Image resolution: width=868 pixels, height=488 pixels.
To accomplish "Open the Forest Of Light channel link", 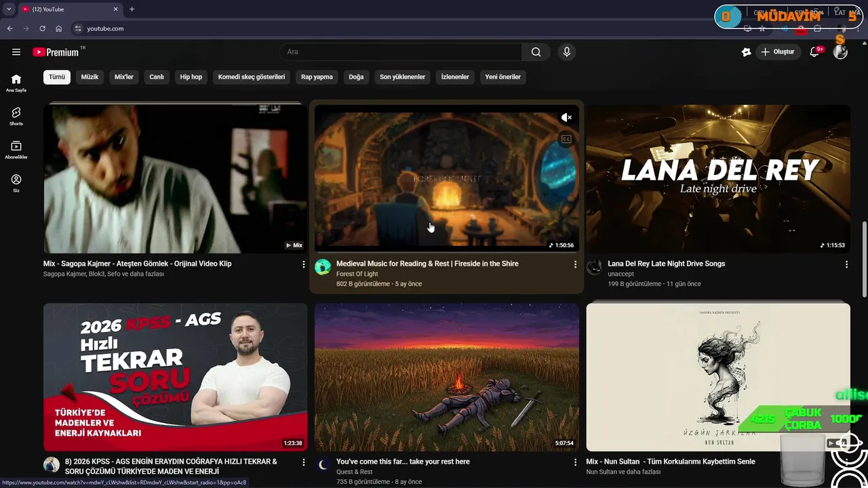I will (x=357, y=274).
